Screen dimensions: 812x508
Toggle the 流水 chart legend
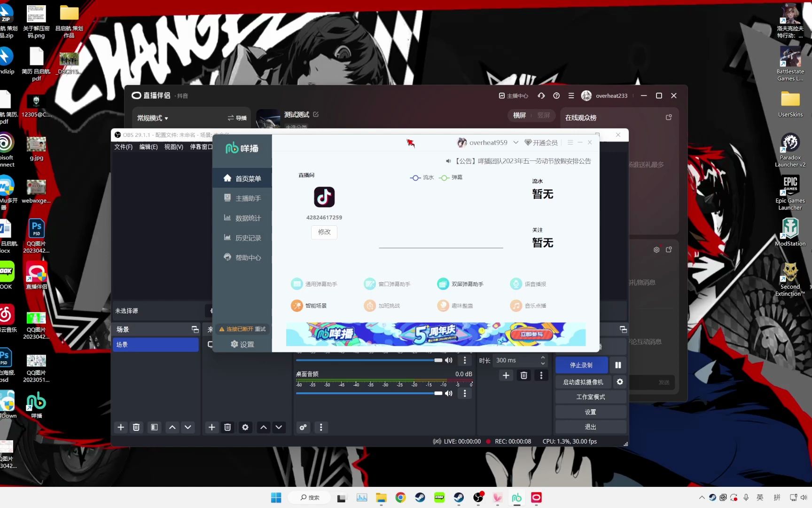[422, 178]
